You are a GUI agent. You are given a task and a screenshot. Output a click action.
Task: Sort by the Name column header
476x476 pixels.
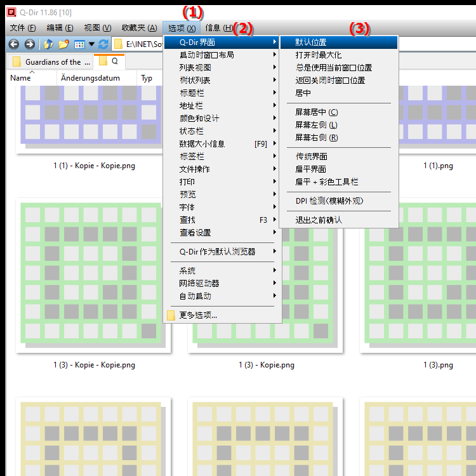point(32,78)
